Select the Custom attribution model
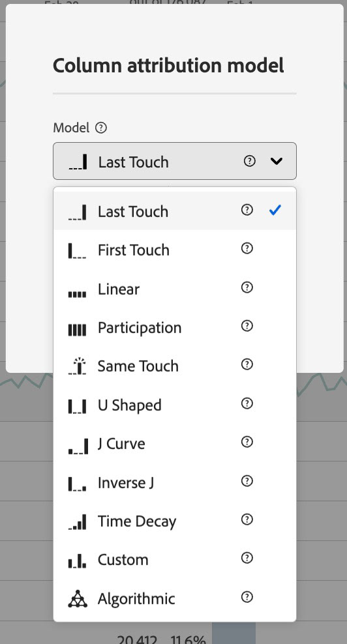 175,559
